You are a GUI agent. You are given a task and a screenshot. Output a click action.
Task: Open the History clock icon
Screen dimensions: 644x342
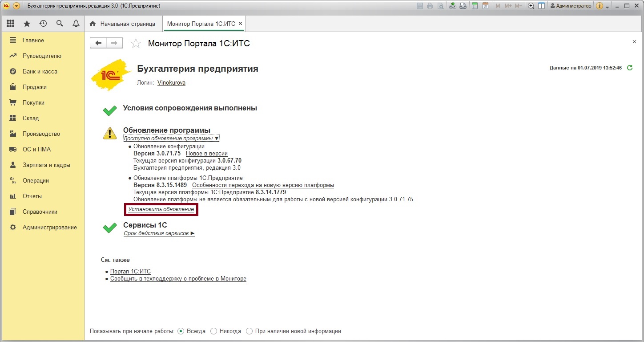pyautogui.click(x=43, y=24)
